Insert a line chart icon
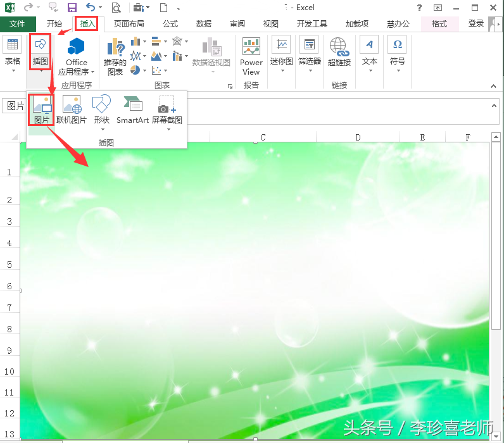The height and width of the screenshot is (443, 504). click(135, 56)
